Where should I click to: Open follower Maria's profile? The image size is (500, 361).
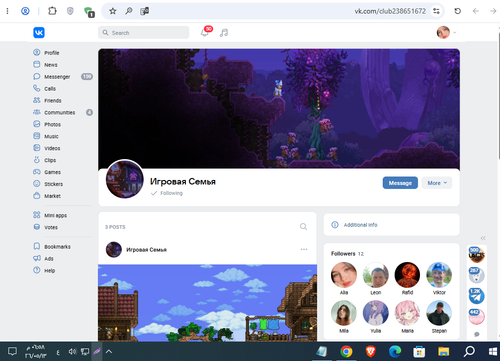407,313
